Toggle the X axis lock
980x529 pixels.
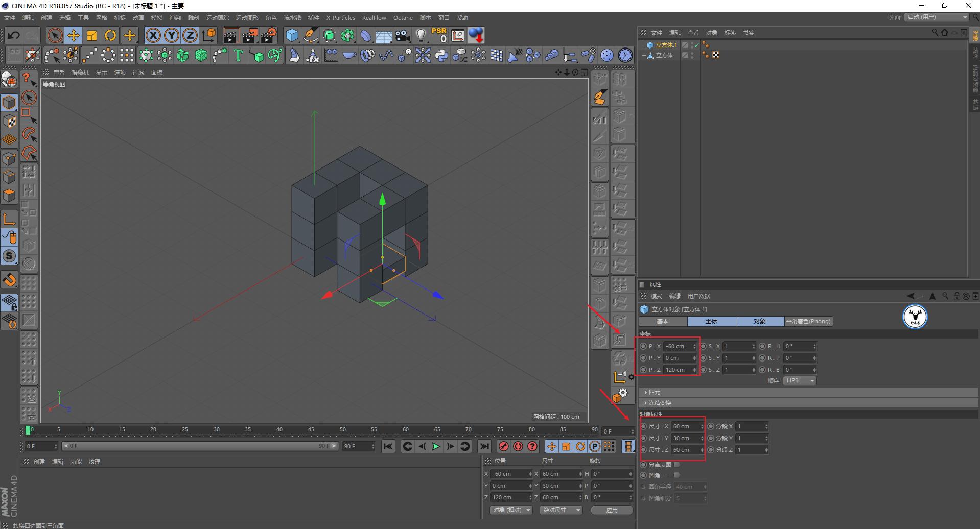153,35
